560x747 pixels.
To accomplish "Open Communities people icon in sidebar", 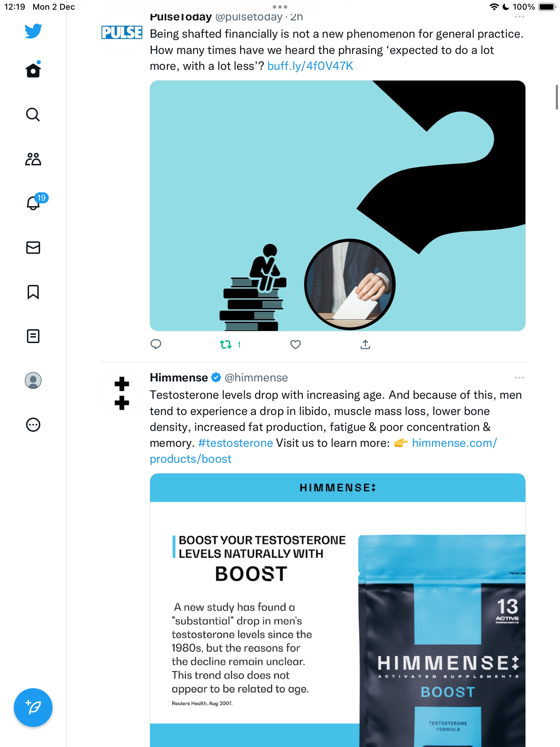I will point(33,159).
